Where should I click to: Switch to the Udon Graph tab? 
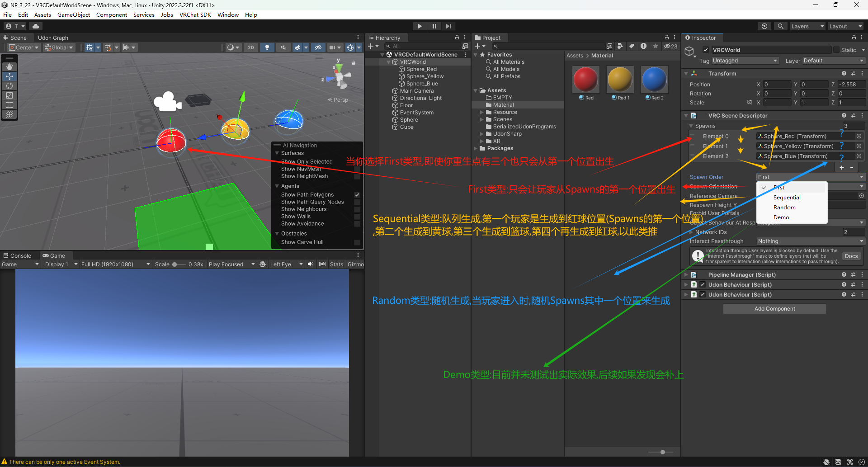[53, 38]
